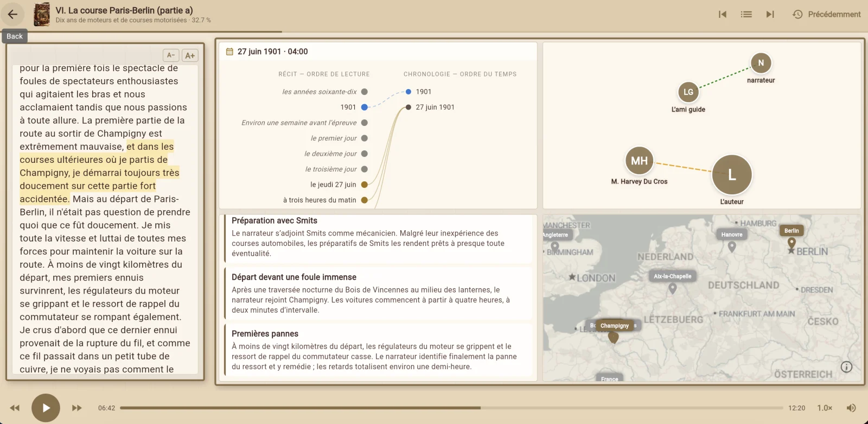Skip to next chapter

pos(770,15)
